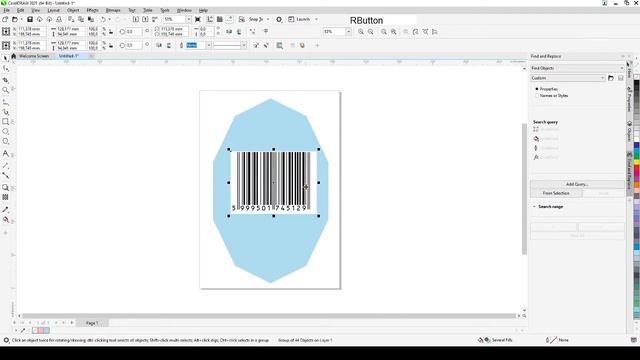Click the Full-screen preview icon

pyautogui.click(x=198, y=19)
